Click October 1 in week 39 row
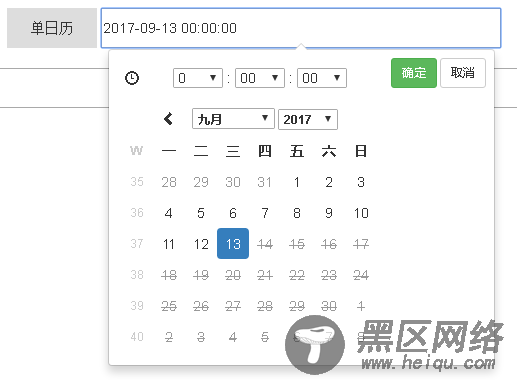Image resolution: width=517 pixels, height=380 pixels. click(x=361, y=306)
